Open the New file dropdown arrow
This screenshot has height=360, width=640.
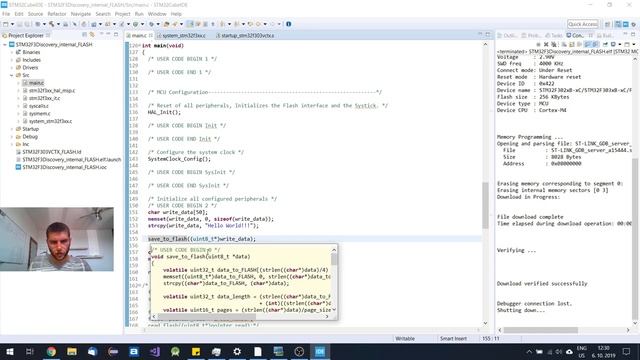pyautogui.click(x=12, y=24)
